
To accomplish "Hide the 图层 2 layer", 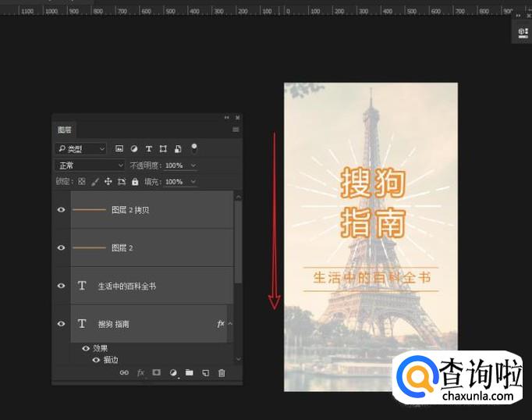I will click(61, 247).
